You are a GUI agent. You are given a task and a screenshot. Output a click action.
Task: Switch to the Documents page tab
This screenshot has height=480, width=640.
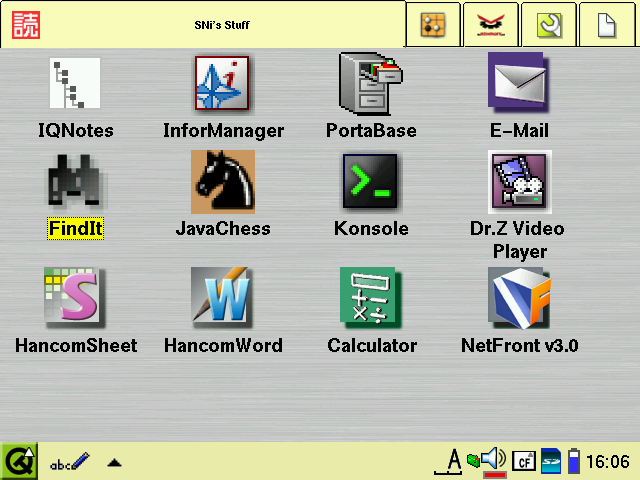tap(607, 25)
